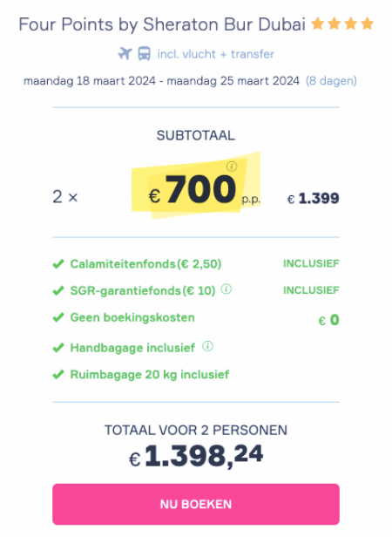Click the NU BOEKEN button
392x537 pixels.
tap(196, 504)
